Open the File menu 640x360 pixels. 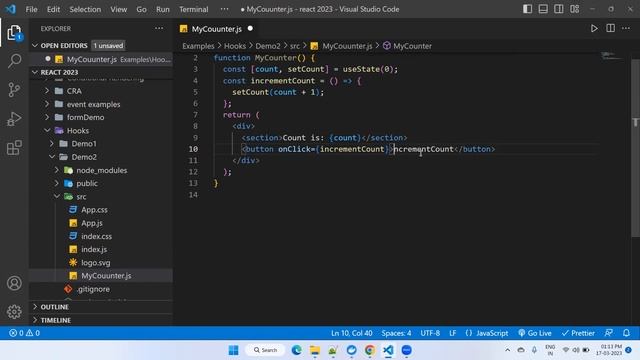point(31,9)
